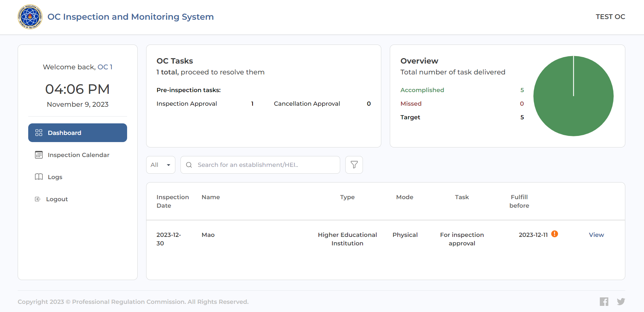This screenshot has width=644, height=312.
Task: Click the search magnifier icon
Action: pos(189,165)
